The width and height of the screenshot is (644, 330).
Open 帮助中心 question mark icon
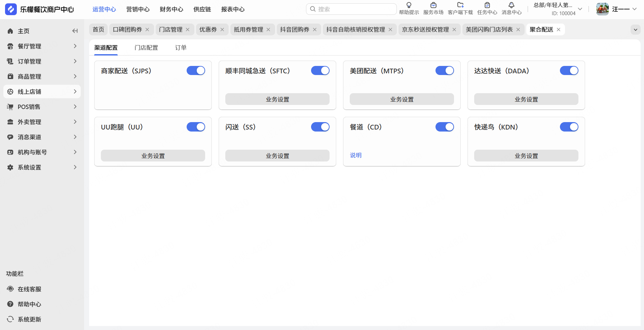(x=10, y=304)
